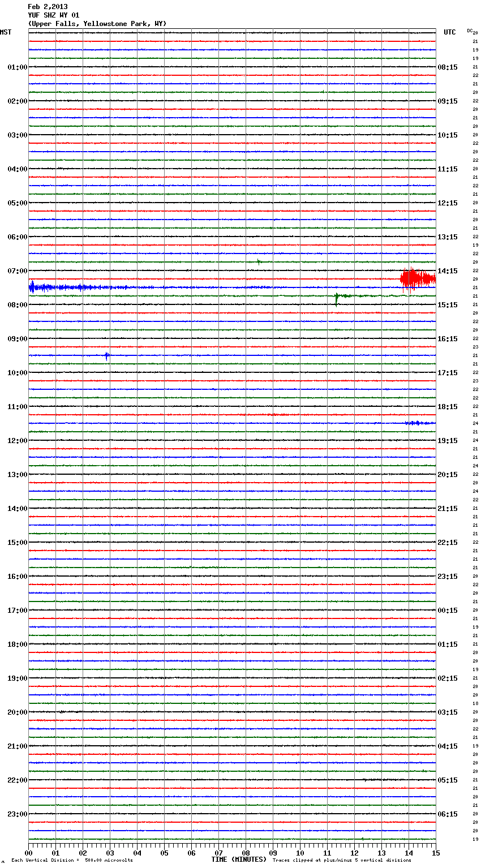Click the 05:15 UTC label

click(x=448, y=780)
